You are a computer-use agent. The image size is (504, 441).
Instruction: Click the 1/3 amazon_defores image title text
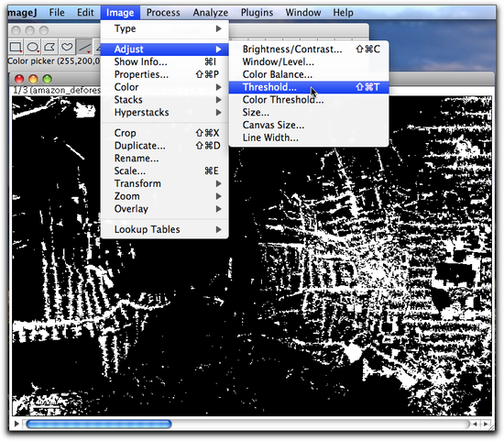point(57,90)
